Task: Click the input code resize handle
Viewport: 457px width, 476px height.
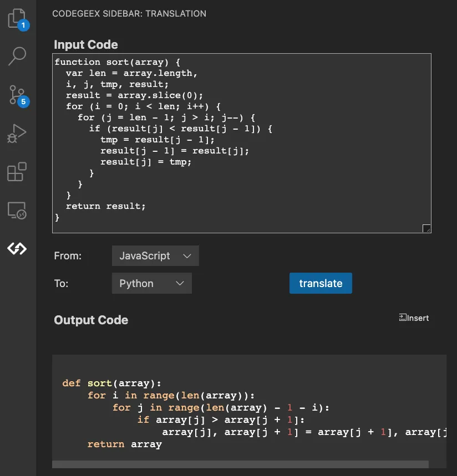Action: point(426,228)
